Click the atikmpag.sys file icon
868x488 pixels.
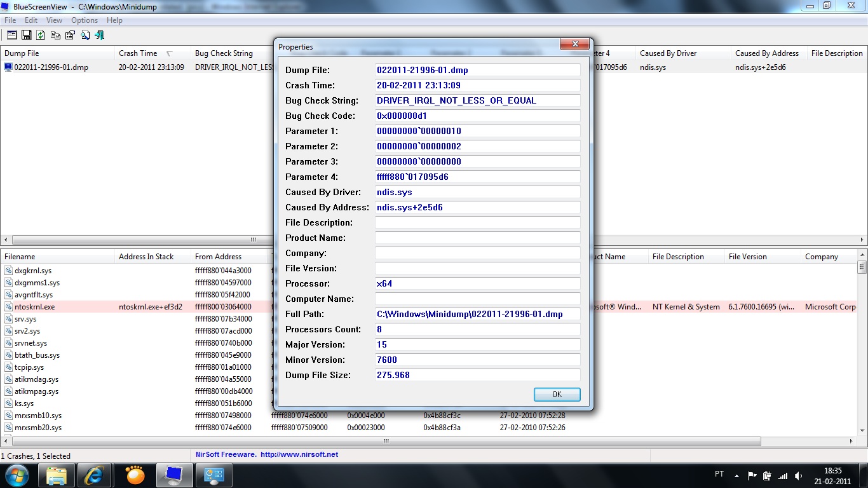pos(8,391)
